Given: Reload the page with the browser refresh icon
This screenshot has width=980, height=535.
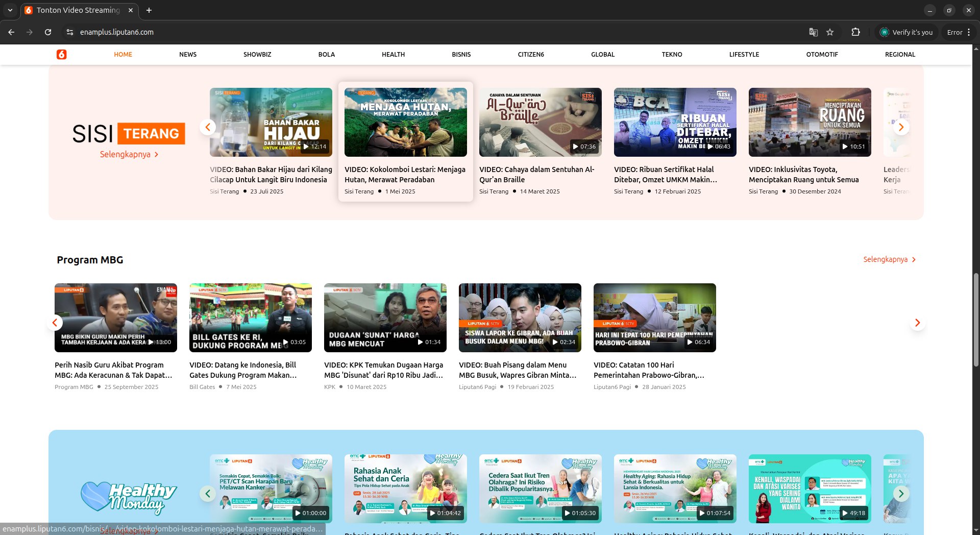Looking at the screenshot, I should pyautogui.click(x=48, y=32).
